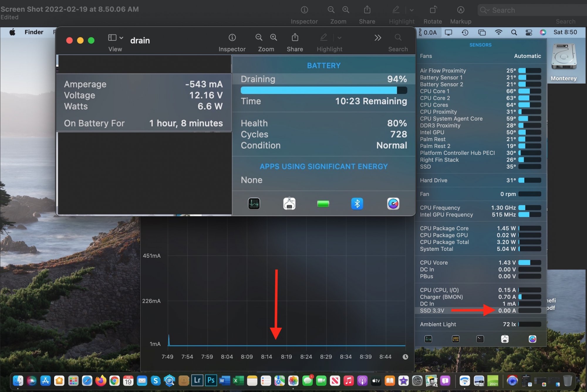Expand overflow toolbar items chevron
Image resolution: width=587 pixels, height=392 pixels.
(378, 38)
